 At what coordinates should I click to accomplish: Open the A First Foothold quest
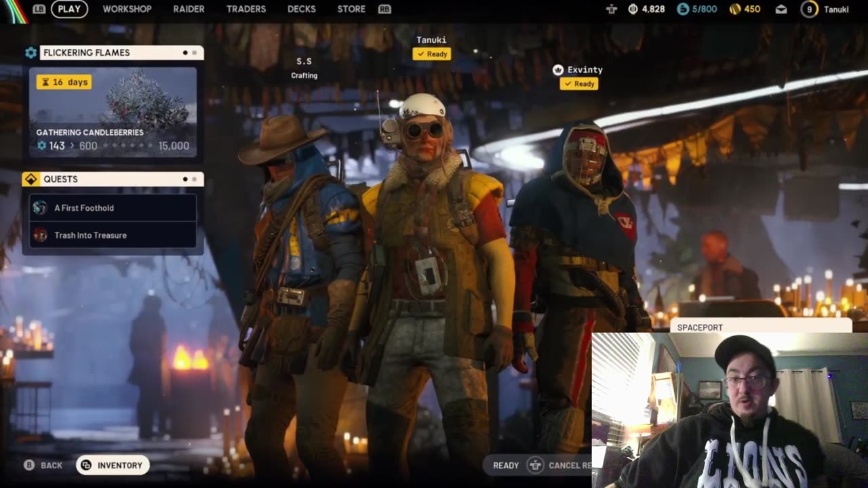coord(113,208)
